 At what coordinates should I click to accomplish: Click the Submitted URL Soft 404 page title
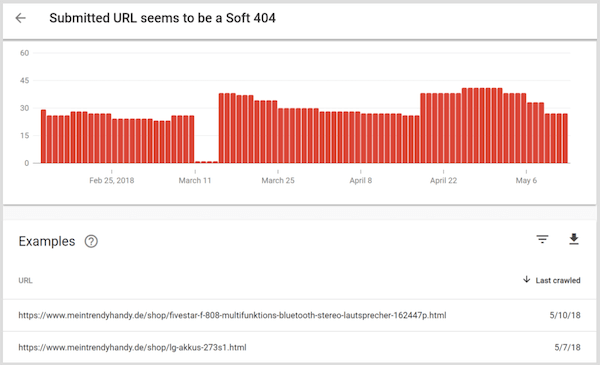[x=162, y=18]
